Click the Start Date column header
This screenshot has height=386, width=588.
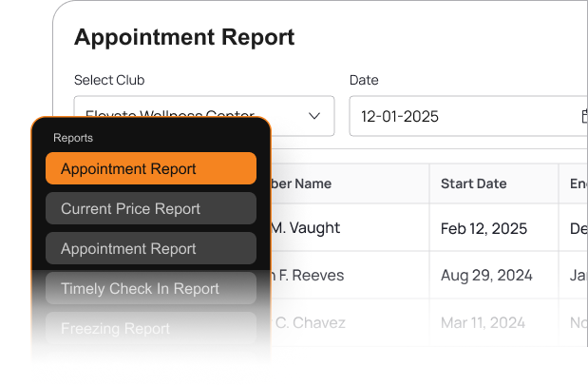474,183
